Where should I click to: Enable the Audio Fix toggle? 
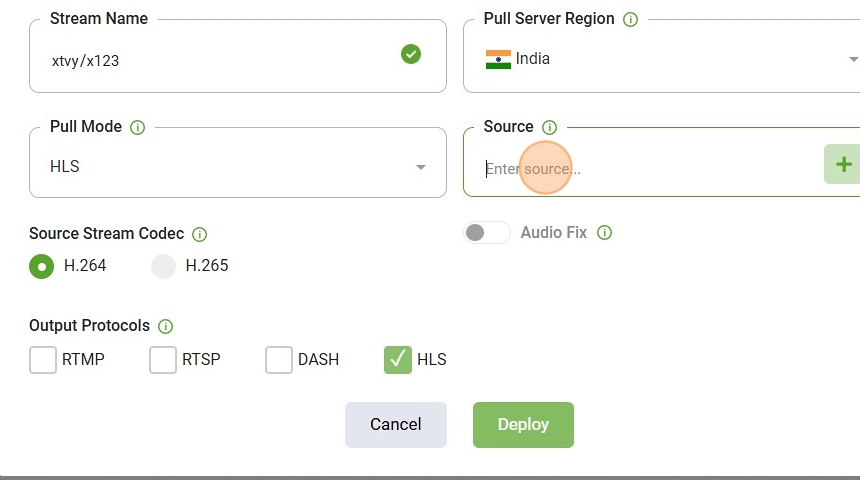click(486, 233)
